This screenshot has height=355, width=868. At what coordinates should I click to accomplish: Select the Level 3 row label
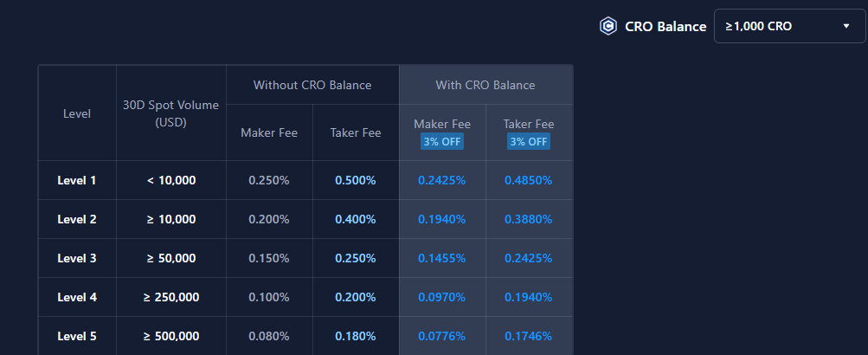[x=77, y=258]
